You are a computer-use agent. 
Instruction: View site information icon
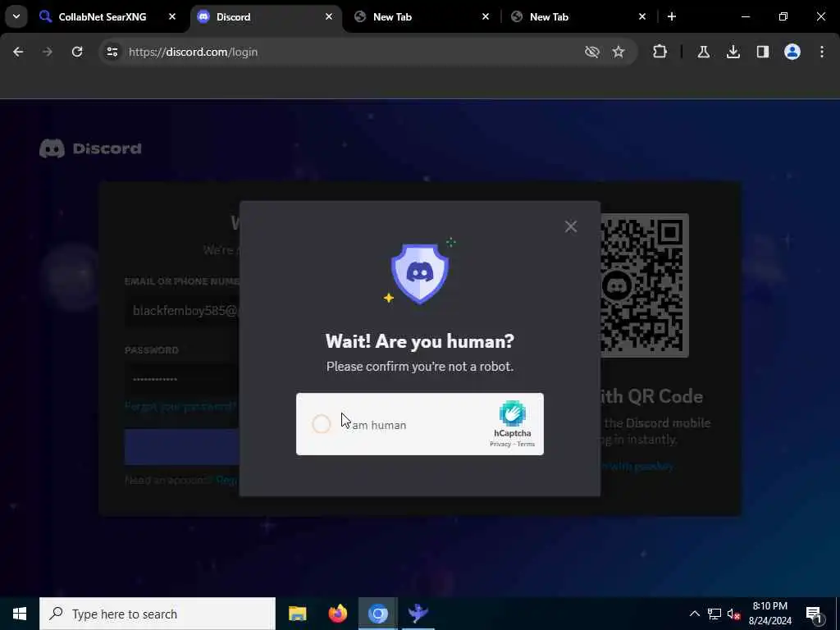click(x=112, y=52)
